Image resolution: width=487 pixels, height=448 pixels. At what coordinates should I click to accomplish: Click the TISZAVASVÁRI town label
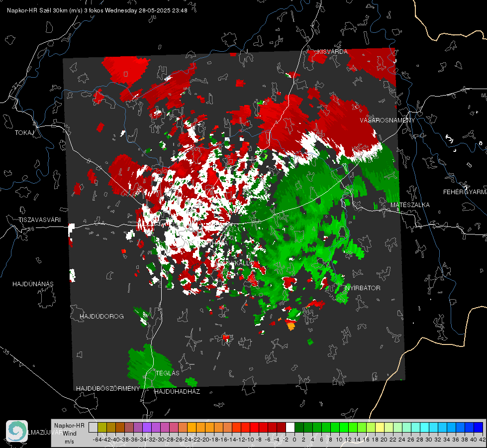(39, 220)
